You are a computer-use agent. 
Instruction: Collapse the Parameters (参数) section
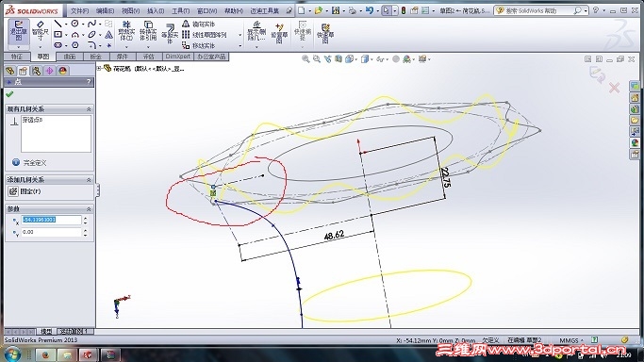(x=89, y=209)
